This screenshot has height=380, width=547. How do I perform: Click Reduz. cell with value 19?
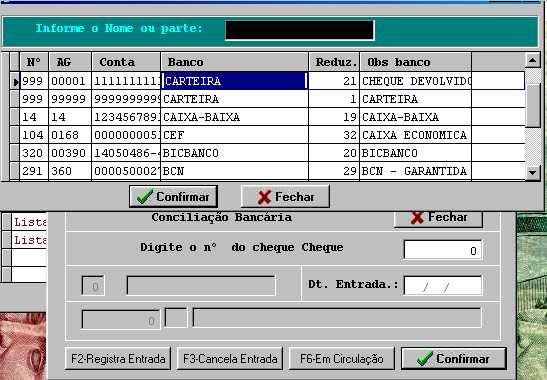coord(334,117)
